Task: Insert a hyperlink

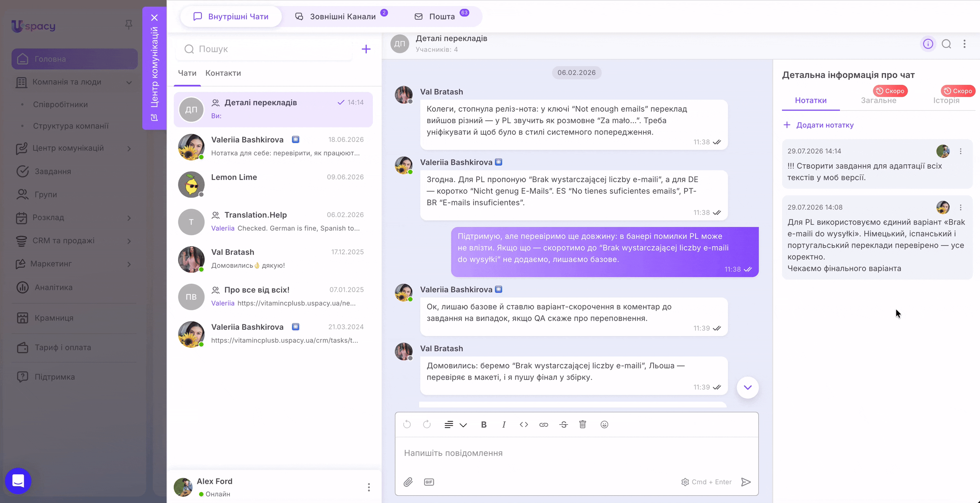Action: tap(544, 425)
